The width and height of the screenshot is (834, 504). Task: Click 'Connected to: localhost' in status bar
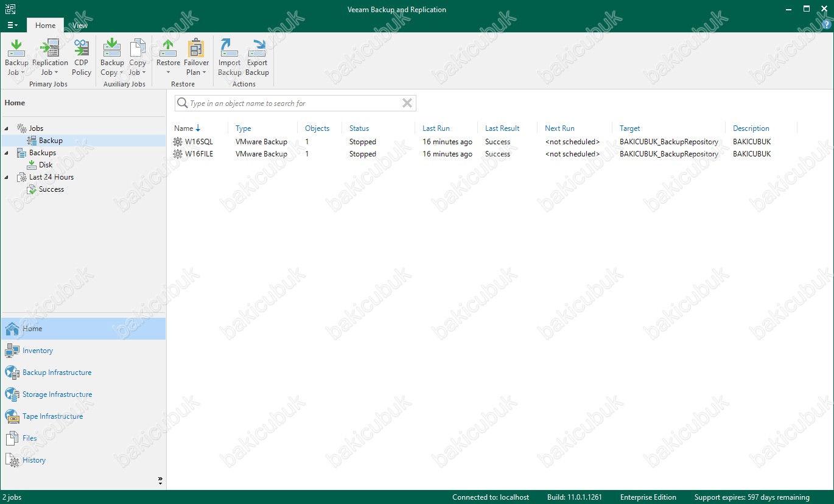pyautogui.click(x=491, y=497)
